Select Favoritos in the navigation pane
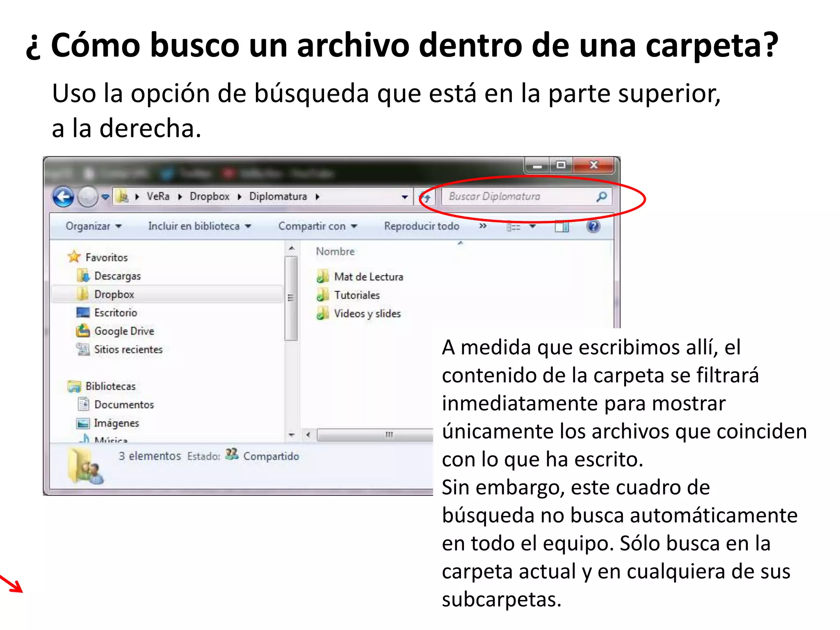The image size is (840, 630). tap(107, 258)
